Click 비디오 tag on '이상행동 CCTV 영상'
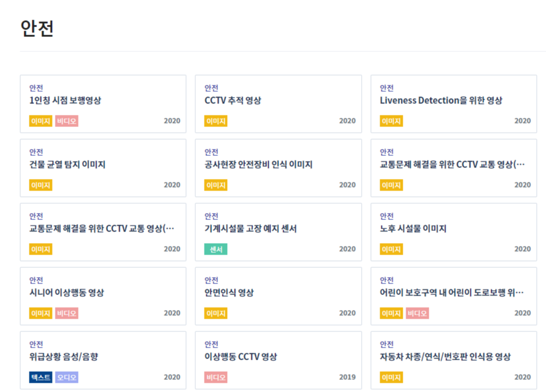546x392 pixels. [x=216, y=377]
